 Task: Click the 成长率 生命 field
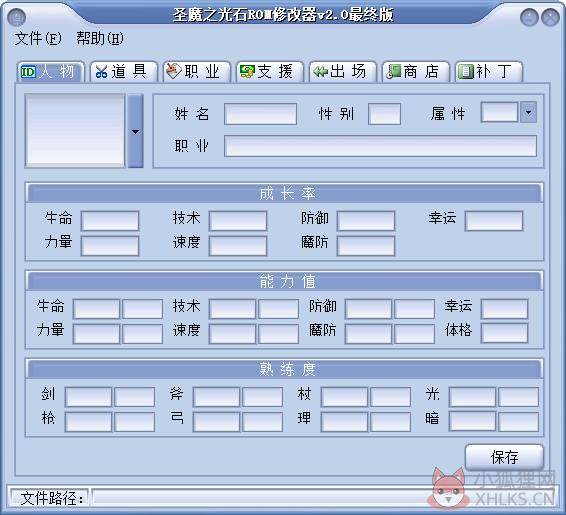(110, 221)
